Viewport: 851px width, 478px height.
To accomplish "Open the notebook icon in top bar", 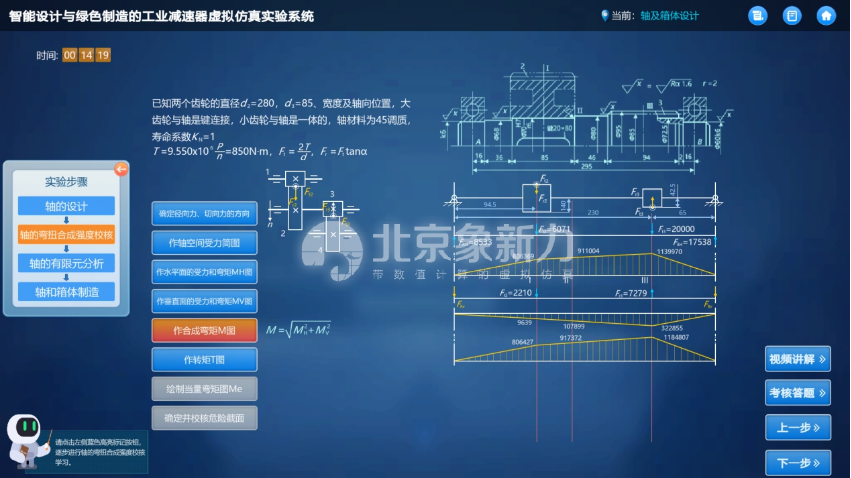I will coord(792,15).
